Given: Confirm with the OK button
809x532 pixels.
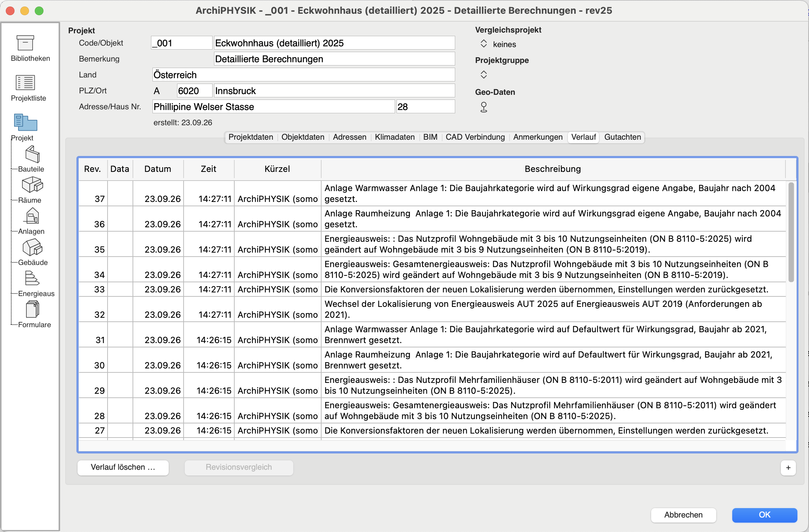Looking at the screenshot, I should pos(764,515).
